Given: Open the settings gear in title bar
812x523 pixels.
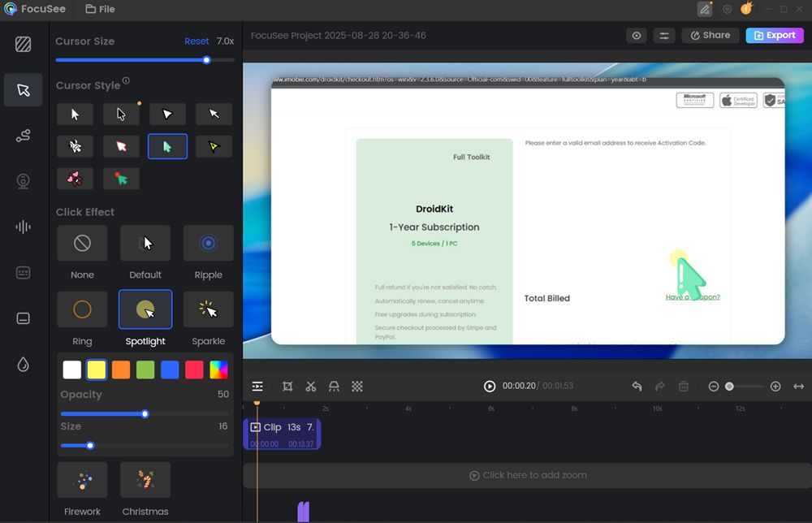Looking at the screenshot, I should (x=727, y=9).
